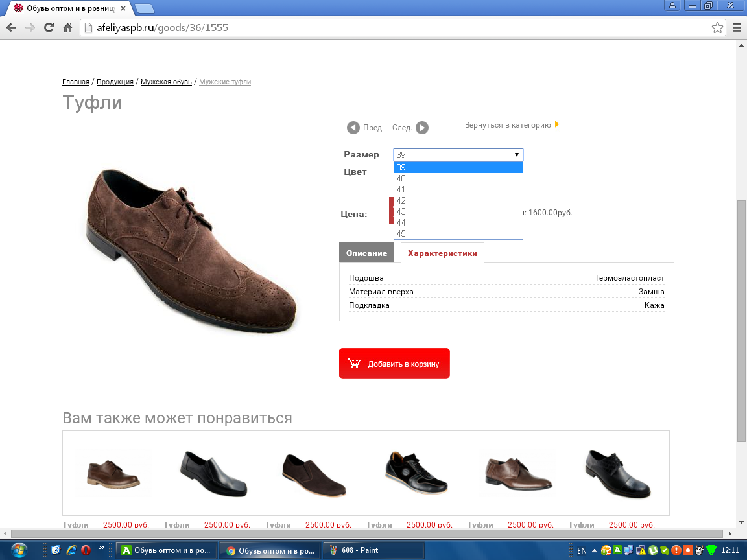
Task: Bookmark the page with the star icon
Action: tap(717, 28)
